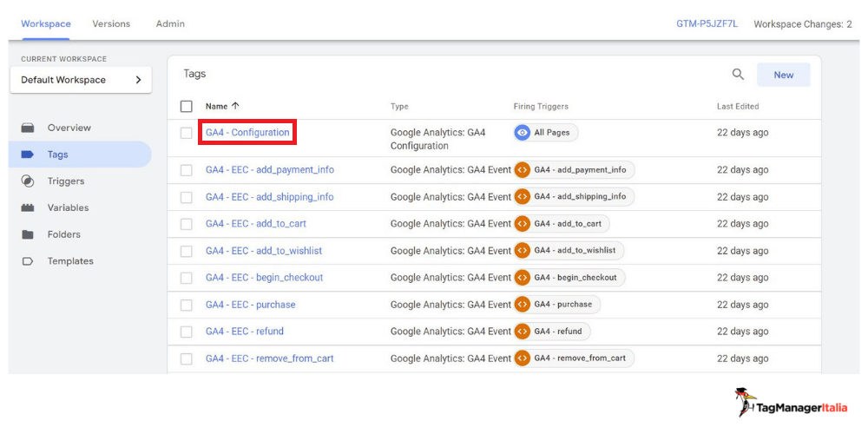Check the add_to_wishlist tag row checkbox

click(x=187, y=251)
